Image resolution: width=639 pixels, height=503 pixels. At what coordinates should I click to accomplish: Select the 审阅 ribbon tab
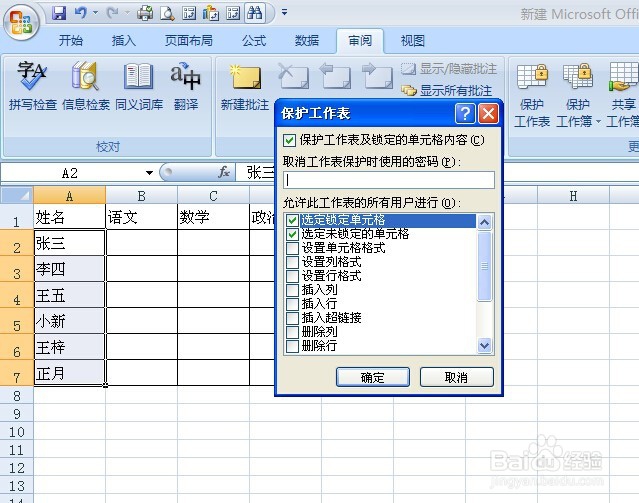(360, 41)
